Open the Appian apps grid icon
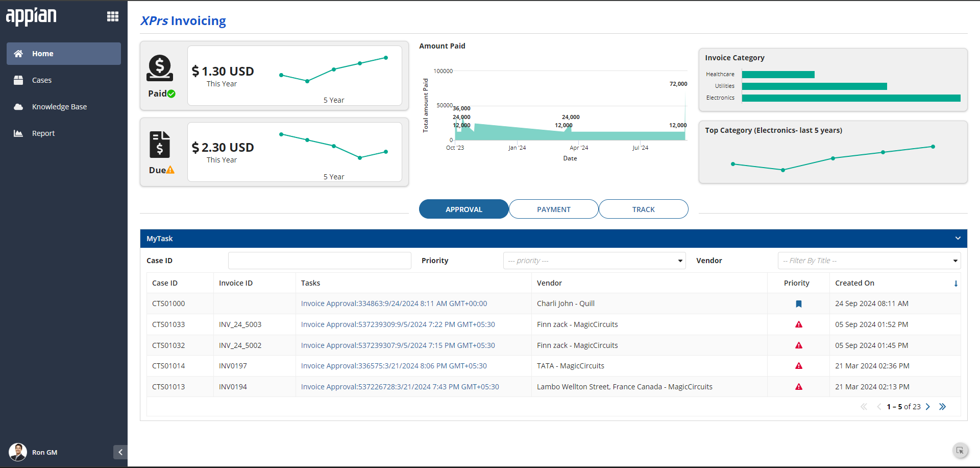Viewport: 980px width, 468px height. [x=113, y=17]
